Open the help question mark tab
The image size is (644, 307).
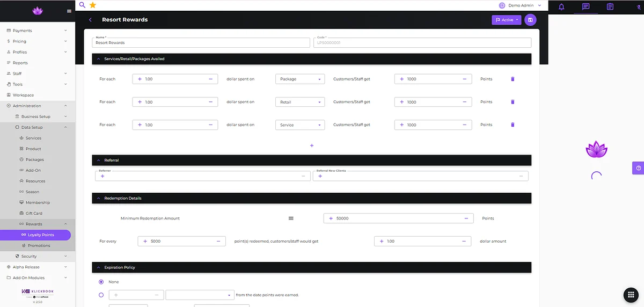pyautogui.click(x=638, y=168)
